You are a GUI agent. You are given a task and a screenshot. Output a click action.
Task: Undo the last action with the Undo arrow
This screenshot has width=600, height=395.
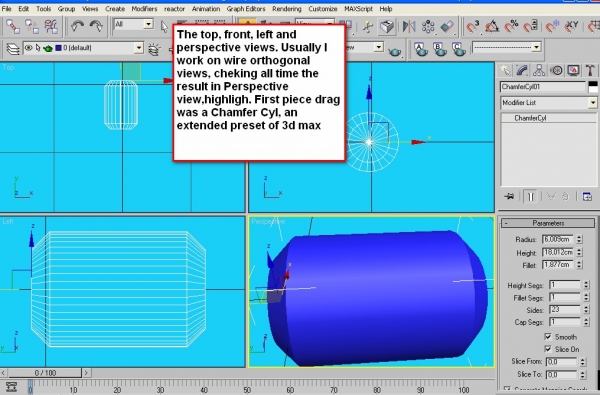(77, 26)
